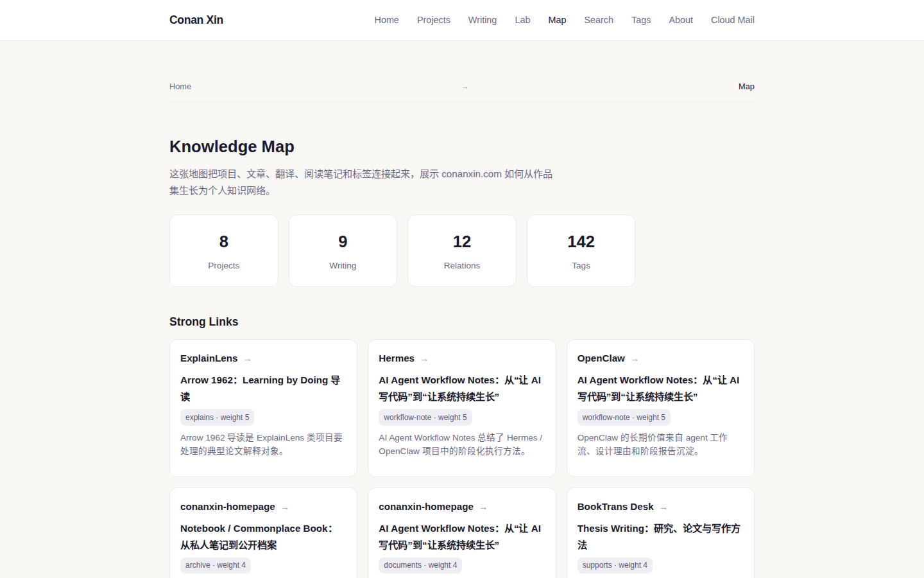Click the Knowledge Map page heading
The height and width of the screenshot is (578, 924).
tap(232, 146)
